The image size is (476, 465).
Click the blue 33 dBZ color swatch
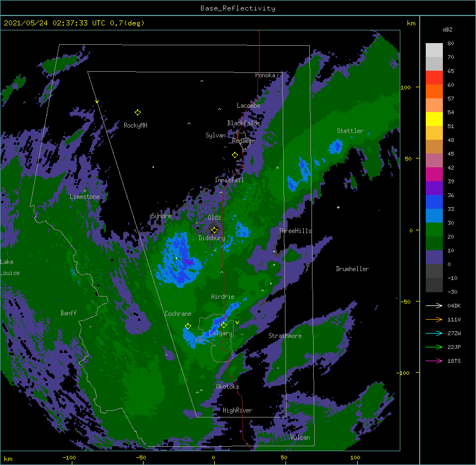point(434,202)
